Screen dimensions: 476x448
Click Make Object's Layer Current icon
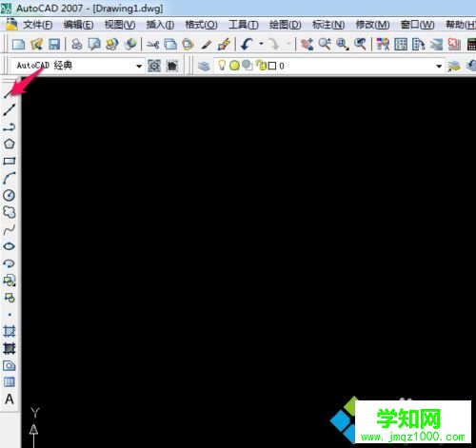[x=454, y=66]
